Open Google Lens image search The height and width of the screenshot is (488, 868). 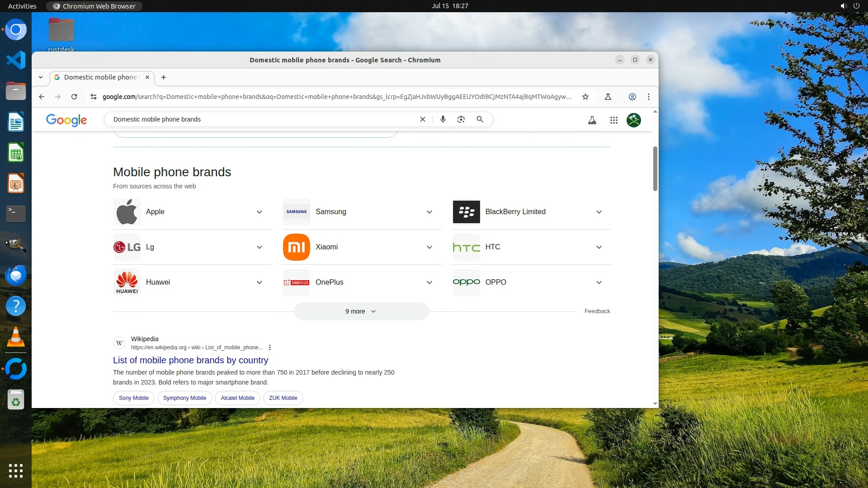point(461,119)
